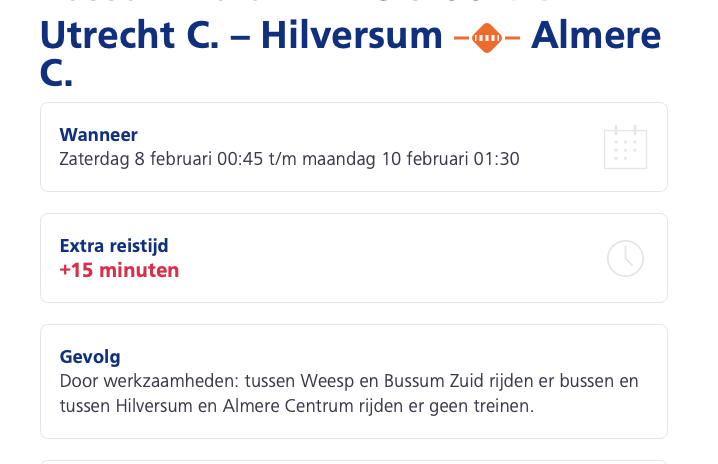Select the Extra reistijd heading
Viewport: 718px width, 464px height.
114,246
